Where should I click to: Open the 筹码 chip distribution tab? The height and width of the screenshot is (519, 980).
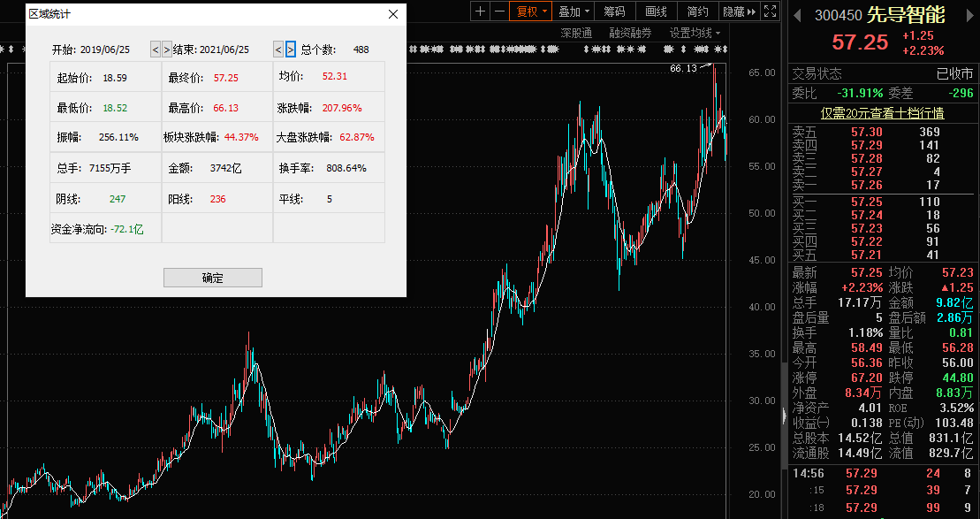click(x=615, y=11)
